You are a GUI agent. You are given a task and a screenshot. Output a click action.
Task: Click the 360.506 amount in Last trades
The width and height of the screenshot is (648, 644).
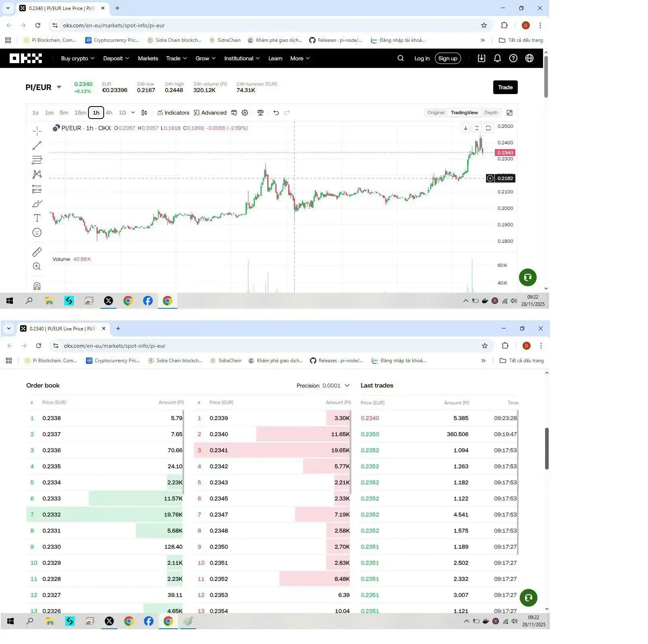457,435
